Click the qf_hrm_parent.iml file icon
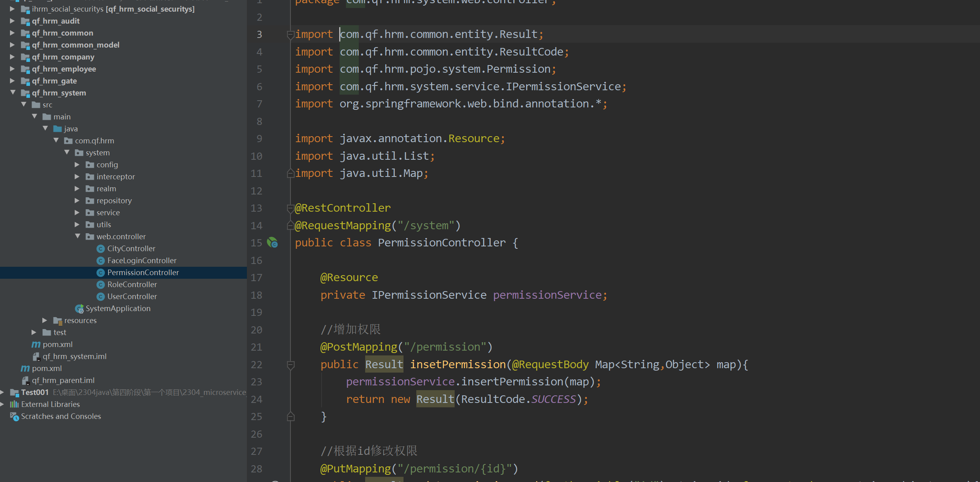 (25, 380)
